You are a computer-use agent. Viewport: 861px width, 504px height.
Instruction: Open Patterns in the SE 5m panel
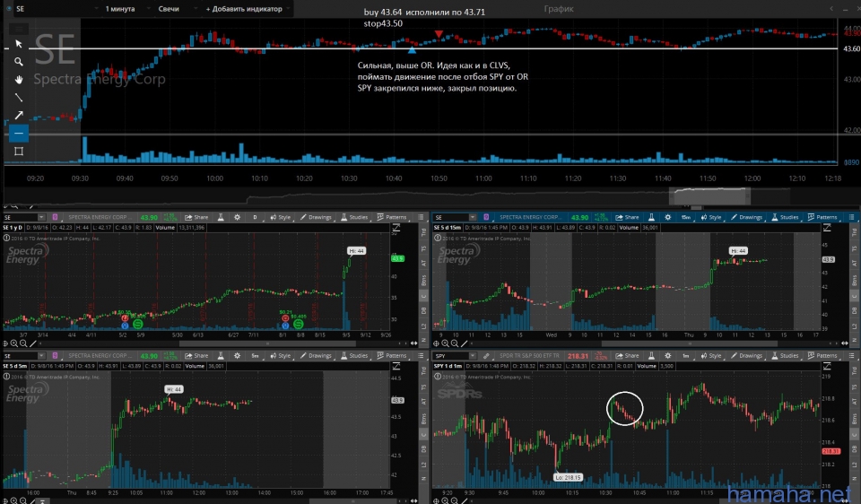click(392, 356)
